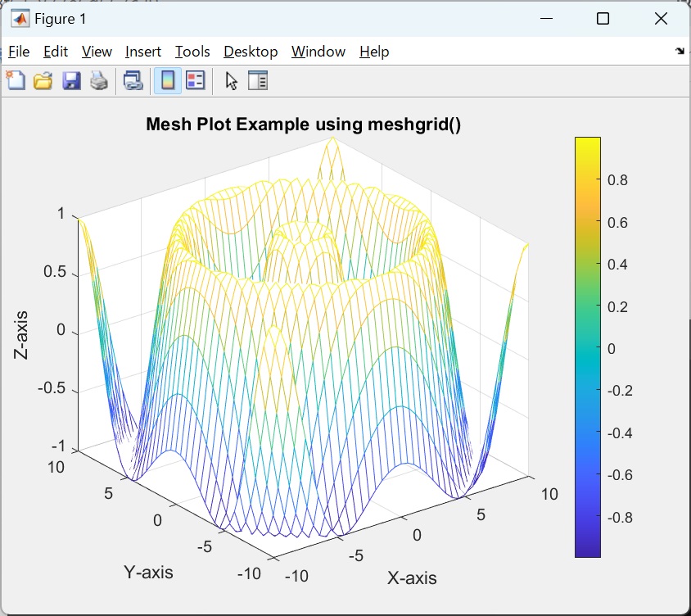Minimize the Figure 1 window
Viewport: 691px width, 616px height.
pyautogui.click(x=546, y=19)
